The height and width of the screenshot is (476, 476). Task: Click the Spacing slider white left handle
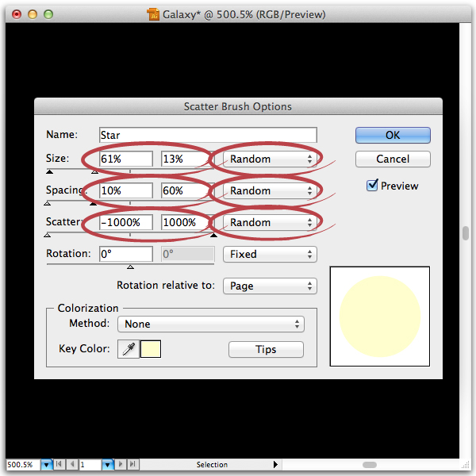point(47,203)
